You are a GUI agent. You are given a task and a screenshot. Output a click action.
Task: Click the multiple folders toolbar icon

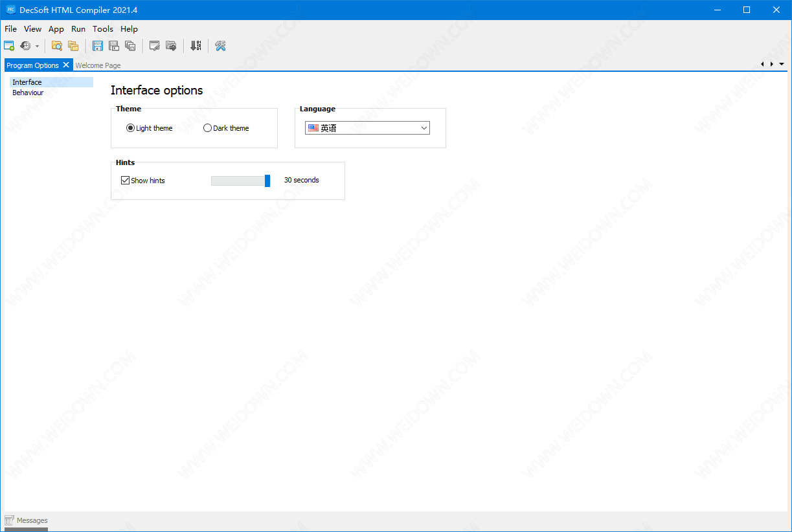(73, 46)
